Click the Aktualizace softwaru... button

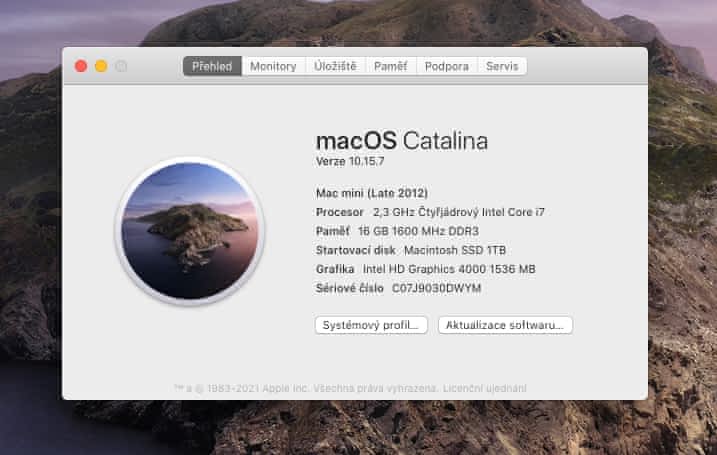coord(505,325)
